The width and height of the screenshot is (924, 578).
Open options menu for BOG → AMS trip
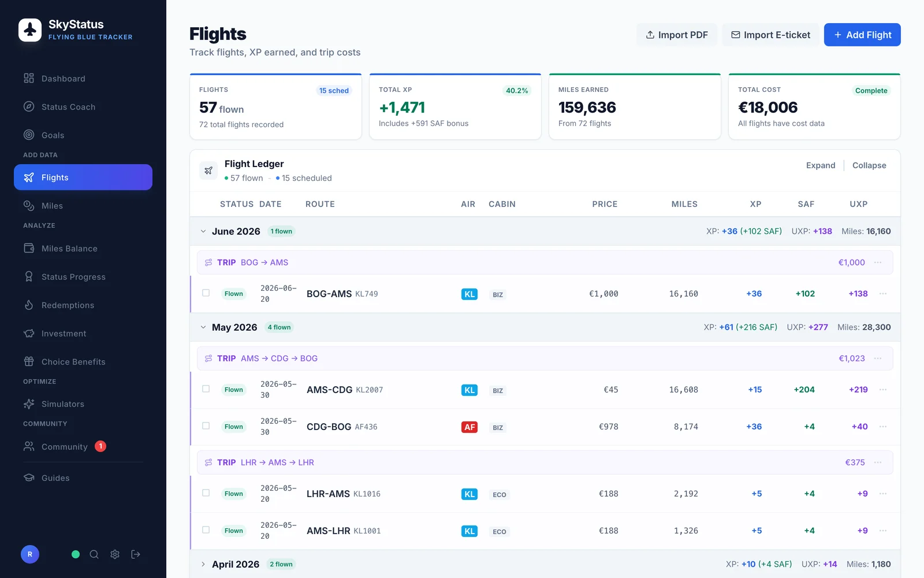pos(878,262)
